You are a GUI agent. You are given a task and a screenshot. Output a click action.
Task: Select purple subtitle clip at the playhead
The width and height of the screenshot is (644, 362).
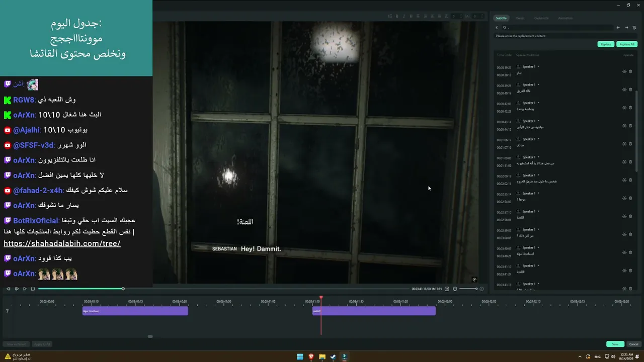tap(374, 311)
